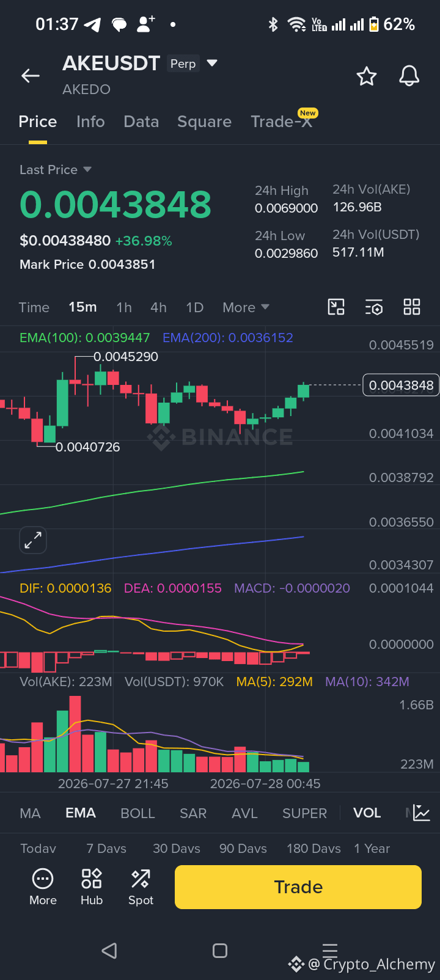Open the four-square chart layout icon
The width and height of the screenshot is (440, 980).
(x=412, y=307)
